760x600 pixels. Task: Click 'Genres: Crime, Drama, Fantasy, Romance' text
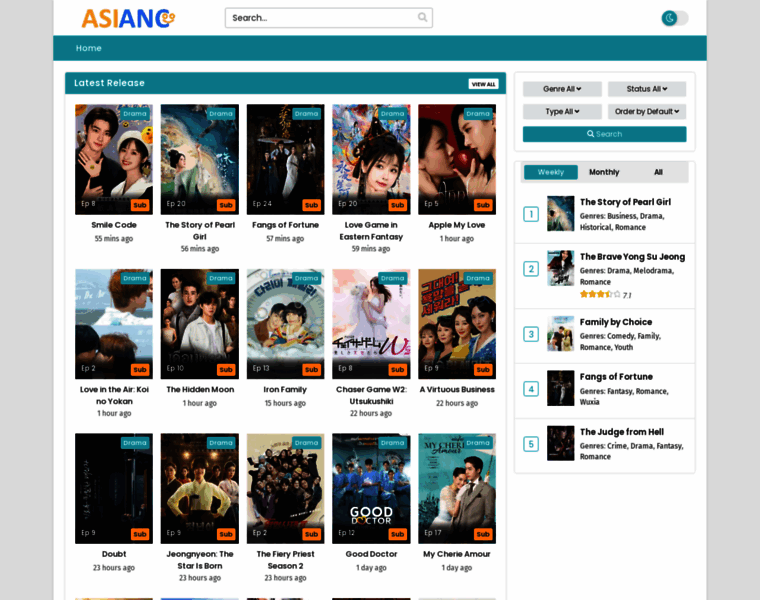point(632,451)
